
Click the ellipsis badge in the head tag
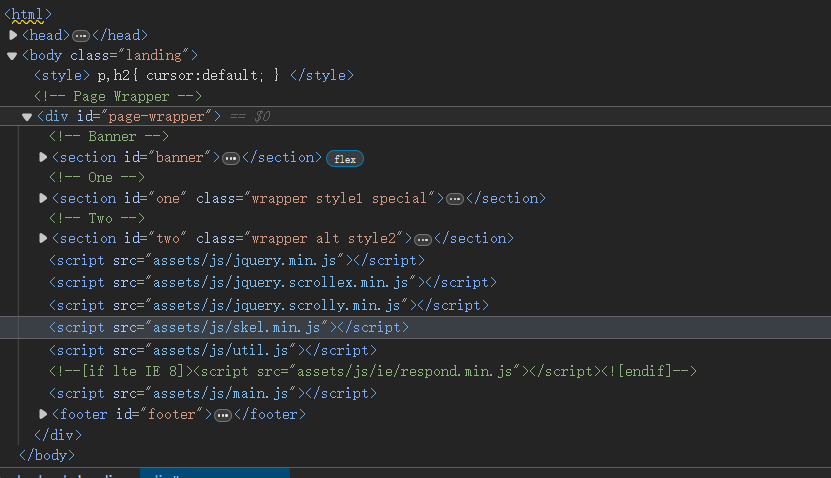(81, 36)
